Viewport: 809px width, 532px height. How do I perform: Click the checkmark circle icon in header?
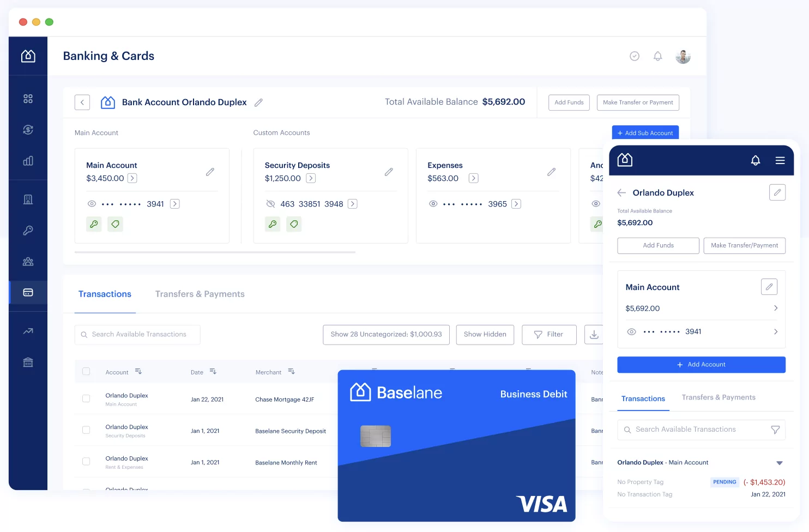635,56
